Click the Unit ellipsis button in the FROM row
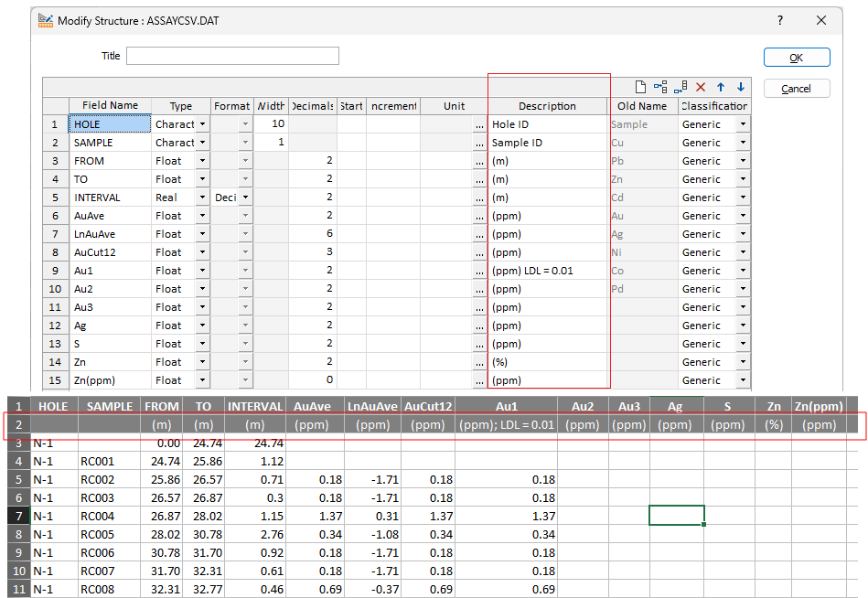 coord(480,162)
